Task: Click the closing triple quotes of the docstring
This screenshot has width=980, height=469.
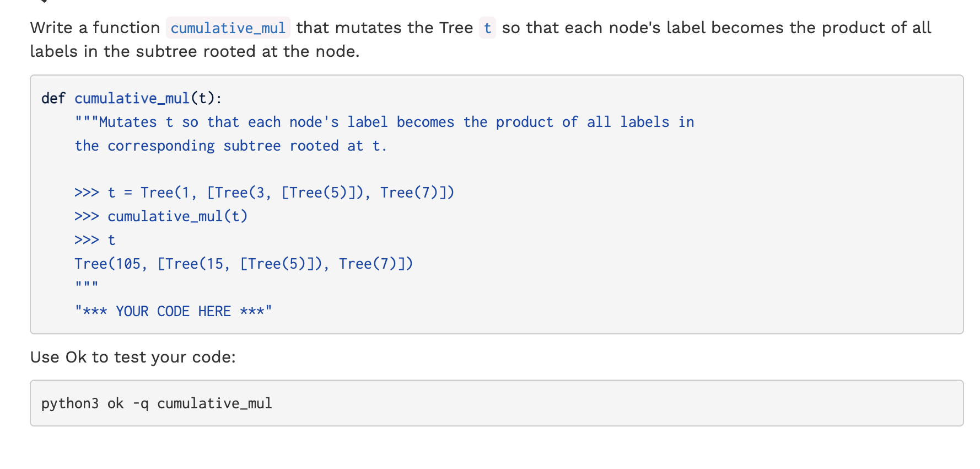Action: pos(87,285)
